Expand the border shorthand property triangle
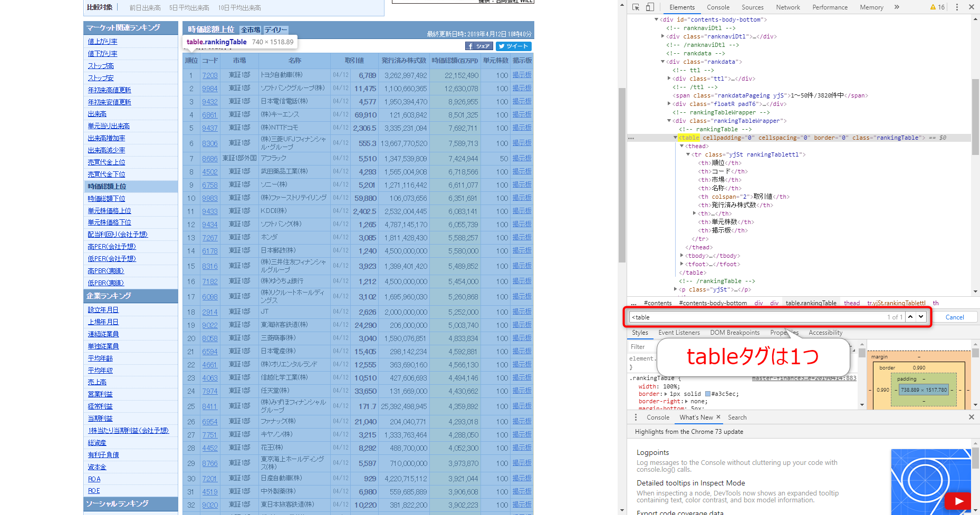980x515 pixels. click(x=666, y=394)
